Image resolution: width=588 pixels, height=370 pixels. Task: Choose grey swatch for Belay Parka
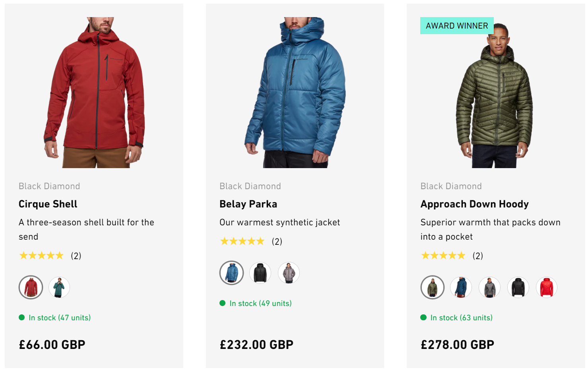(x=289, y=273)
